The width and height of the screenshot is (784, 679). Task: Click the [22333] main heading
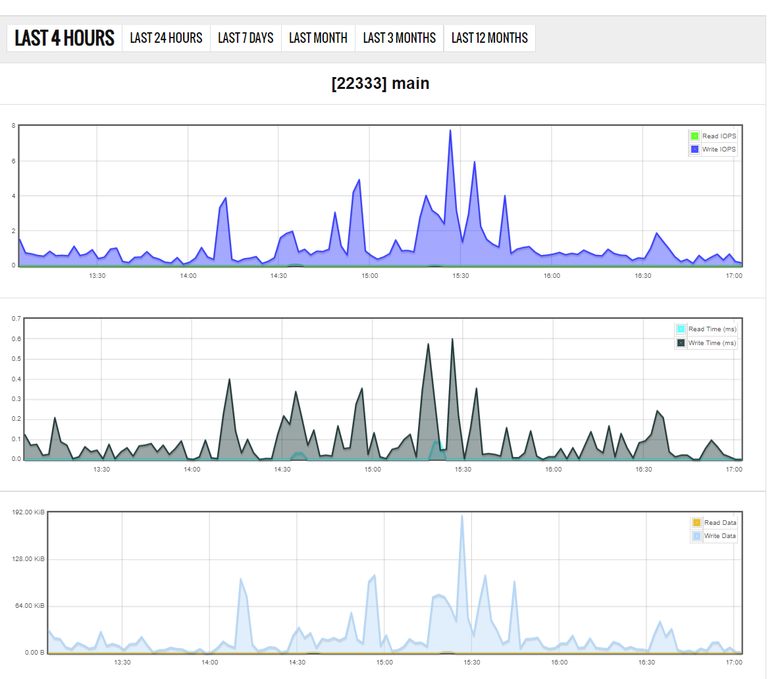coord(380,83)
